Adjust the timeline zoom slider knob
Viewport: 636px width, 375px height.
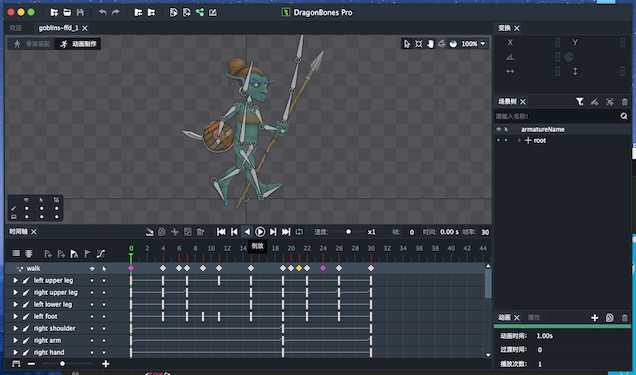[x=62, y=364]
